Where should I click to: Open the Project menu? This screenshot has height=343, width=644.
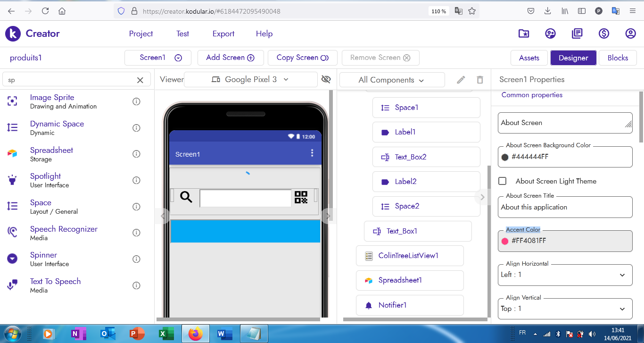(141, 33)
